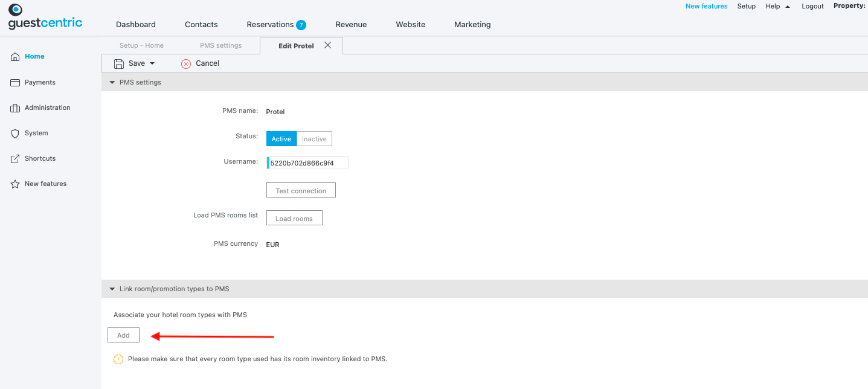The width and height of the screenshot is (868, 389).
Task: Click the red Cancel circle icon
Action: click(x=186, y=63)
